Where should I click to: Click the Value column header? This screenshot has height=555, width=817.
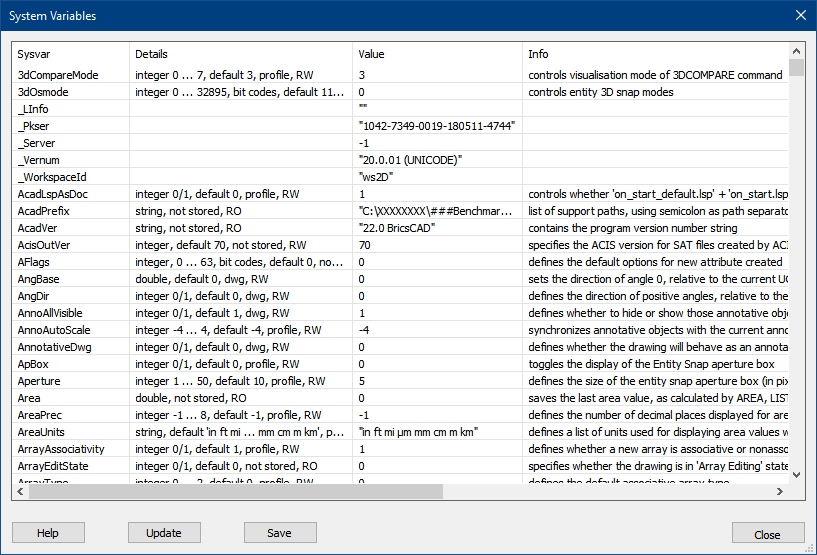[x=437, y=54]
